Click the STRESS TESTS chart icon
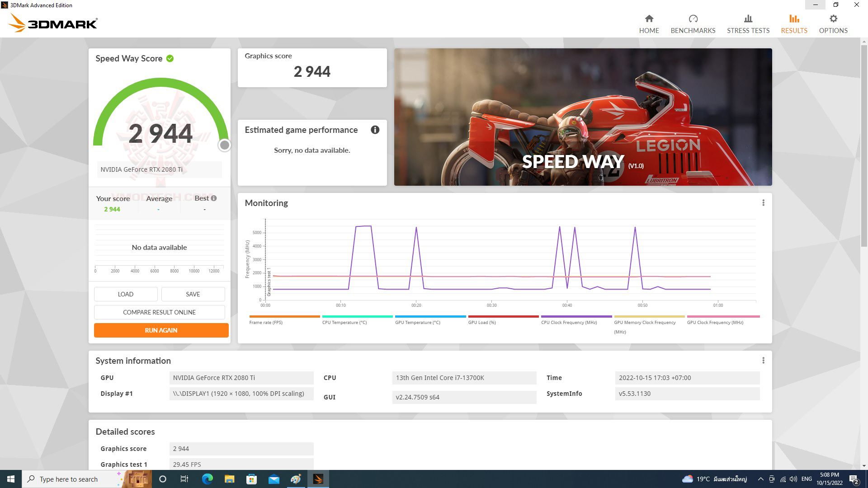Viewport: 868px width, 488px height. coord(748,19)
